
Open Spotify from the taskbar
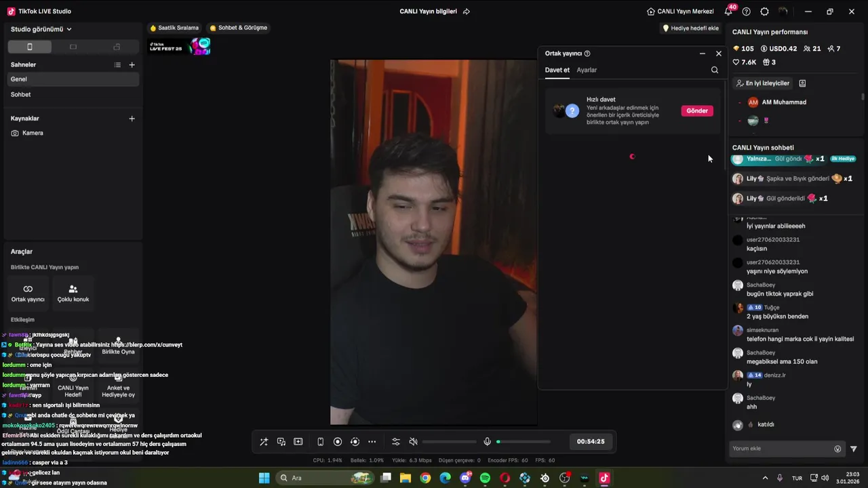point(485,478)
